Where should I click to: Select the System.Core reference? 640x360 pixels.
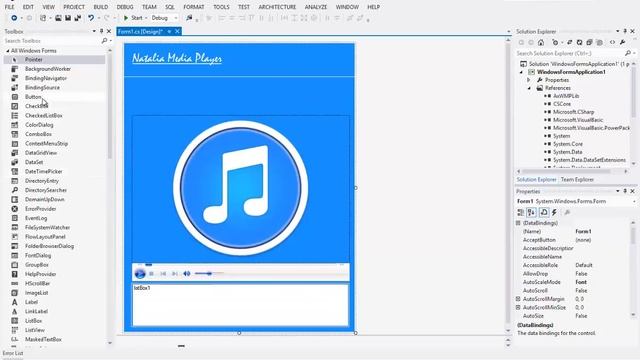[567, 144]
